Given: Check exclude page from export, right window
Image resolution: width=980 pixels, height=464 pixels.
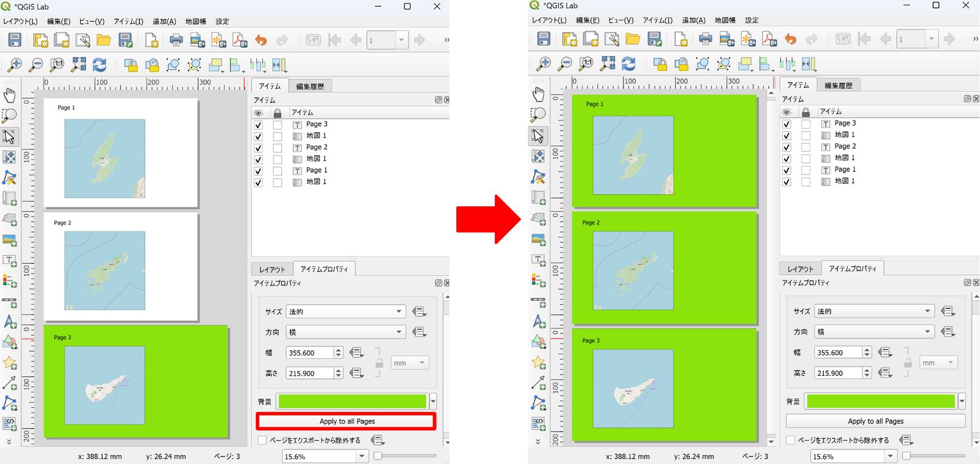Looking at the screenshot, I should [791, 440].
